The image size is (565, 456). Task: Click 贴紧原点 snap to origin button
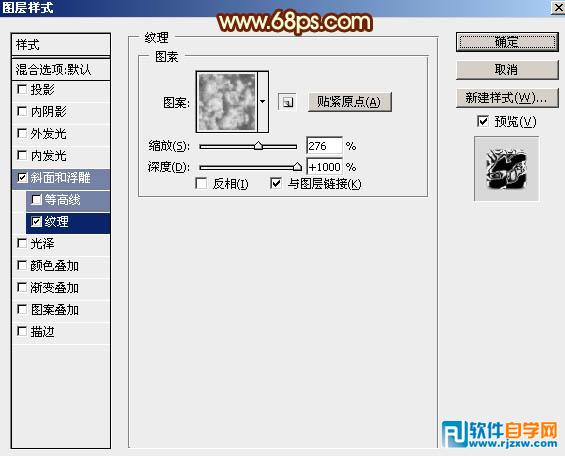[x=350, y=102]
